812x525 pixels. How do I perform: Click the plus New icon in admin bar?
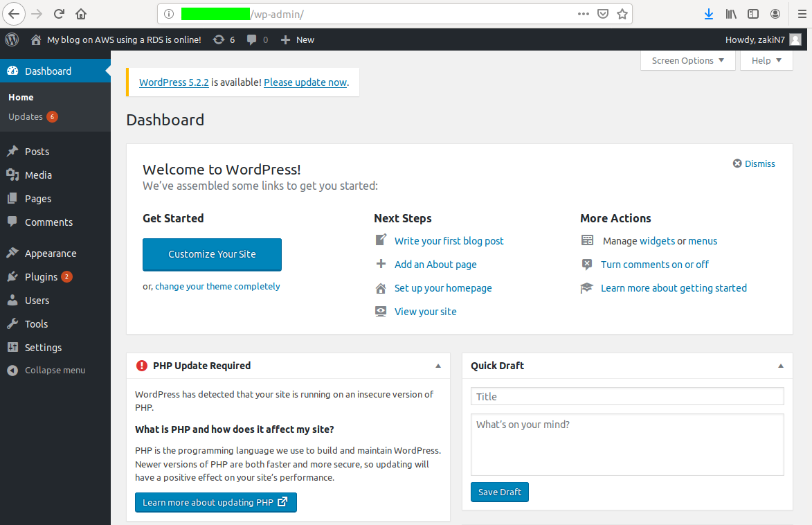[x=285, y=40]
